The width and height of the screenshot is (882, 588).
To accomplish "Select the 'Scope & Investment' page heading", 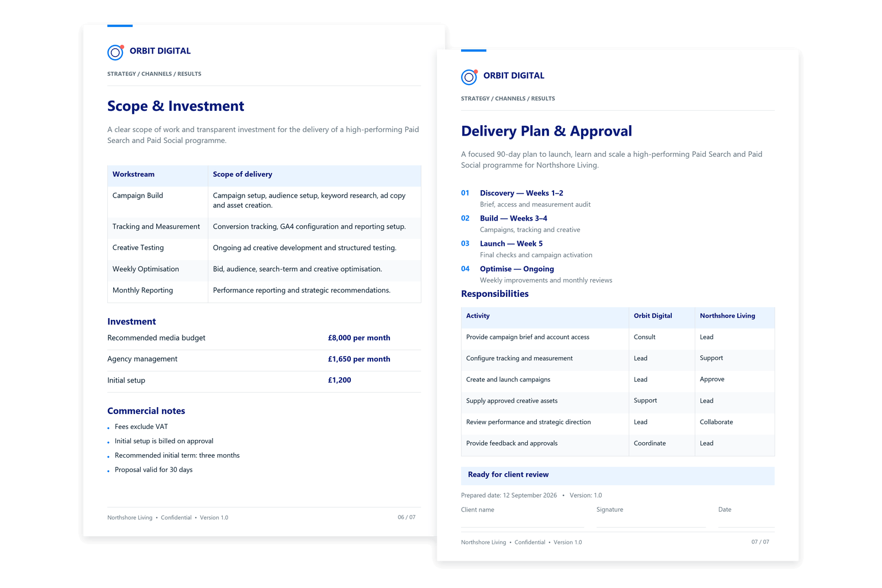I will click(176, 106).
